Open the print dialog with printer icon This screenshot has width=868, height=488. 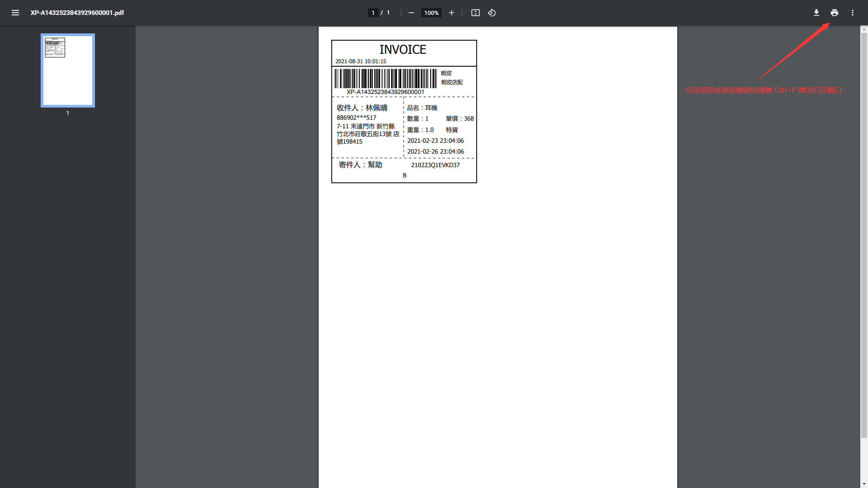pyautogui.click(x=834, y=13)
